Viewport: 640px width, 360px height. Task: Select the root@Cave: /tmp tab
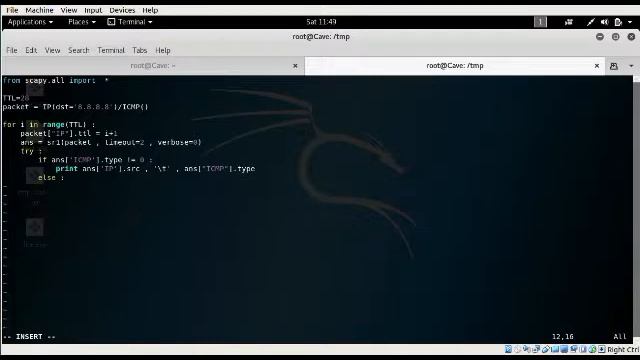(455, 66)
